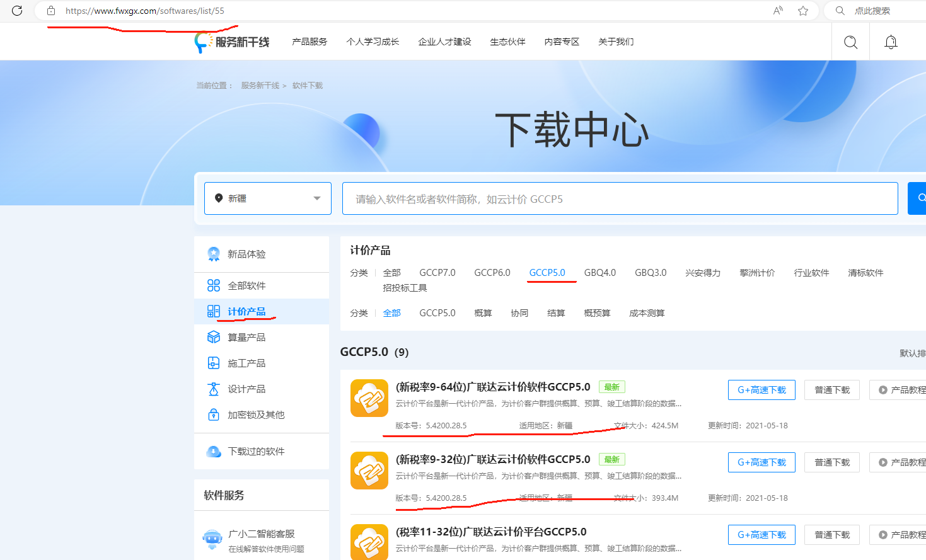Click G+高速下载 for 税率11-32位
Viewport: 926px width, 560px height.
[761, 535]
